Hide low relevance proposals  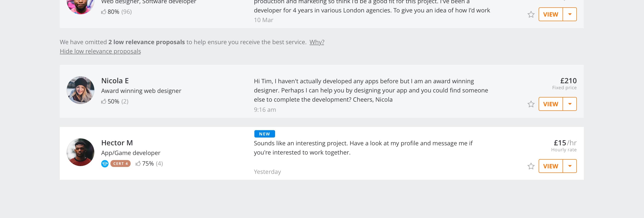coord(100,51)
